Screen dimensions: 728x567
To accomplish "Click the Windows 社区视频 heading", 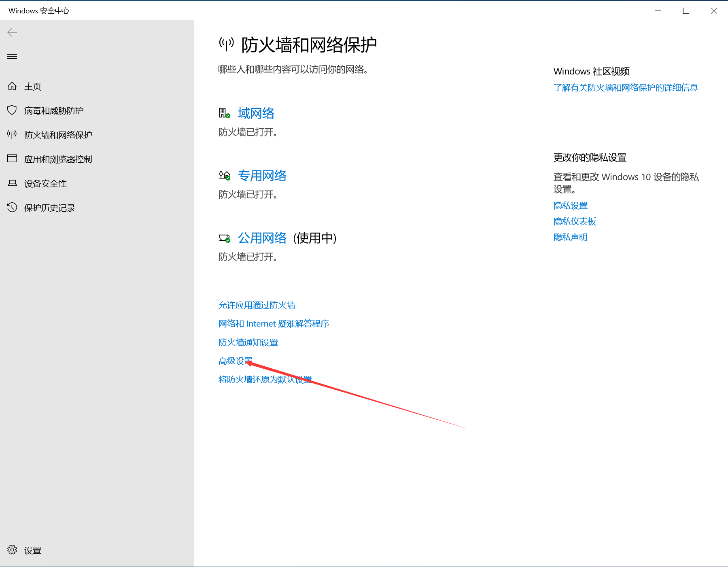I will tap(592, 72).
